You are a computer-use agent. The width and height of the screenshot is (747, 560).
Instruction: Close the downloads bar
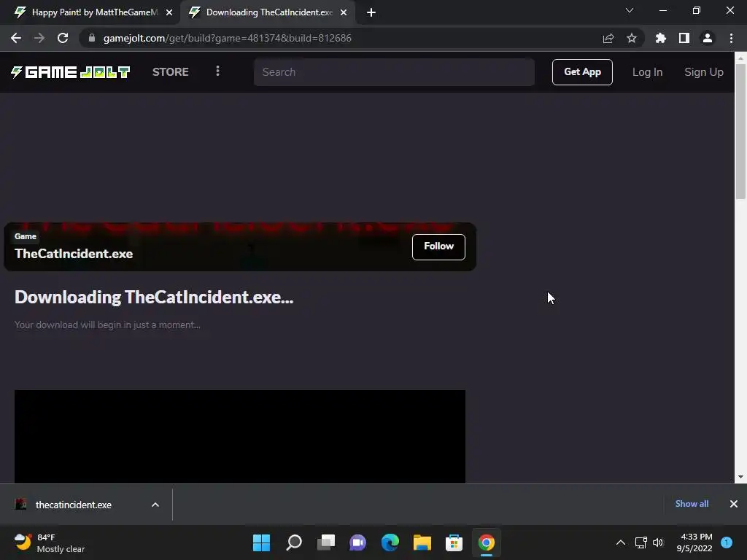(x=734, y=504)
